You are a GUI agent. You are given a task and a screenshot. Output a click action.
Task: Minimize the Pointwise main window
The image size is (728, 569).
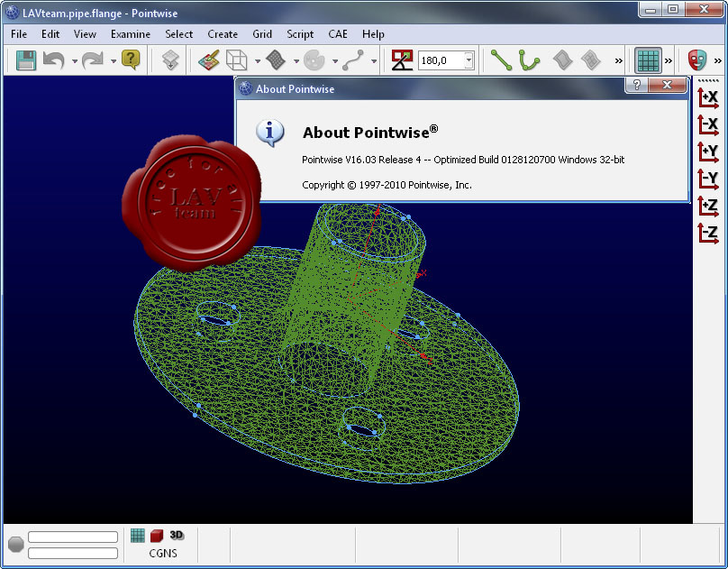coord(651,9)
